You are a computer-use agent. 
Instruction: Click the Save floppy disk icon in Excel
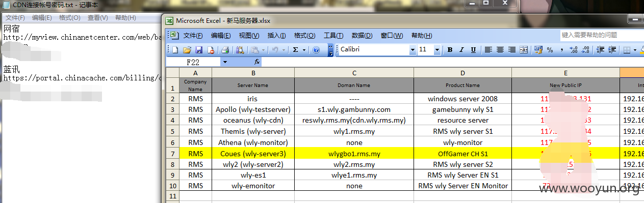pos(199,50)
